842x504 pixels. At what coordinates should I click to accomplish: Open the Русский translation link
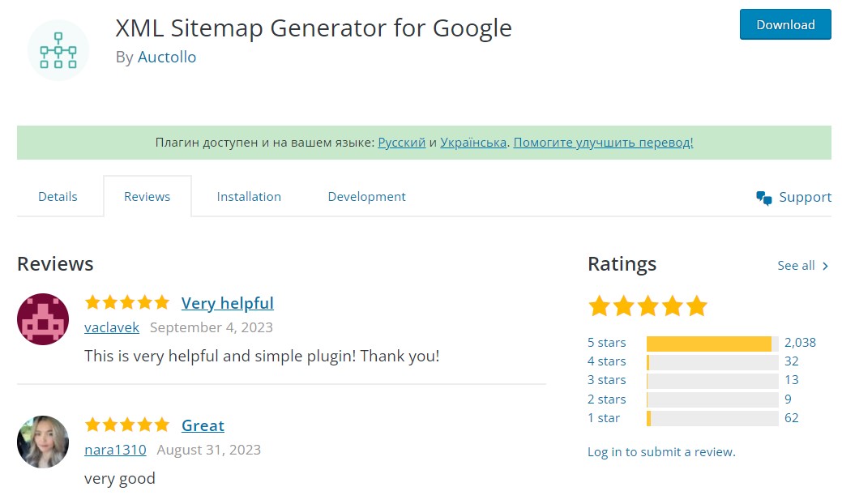(402, 143)
